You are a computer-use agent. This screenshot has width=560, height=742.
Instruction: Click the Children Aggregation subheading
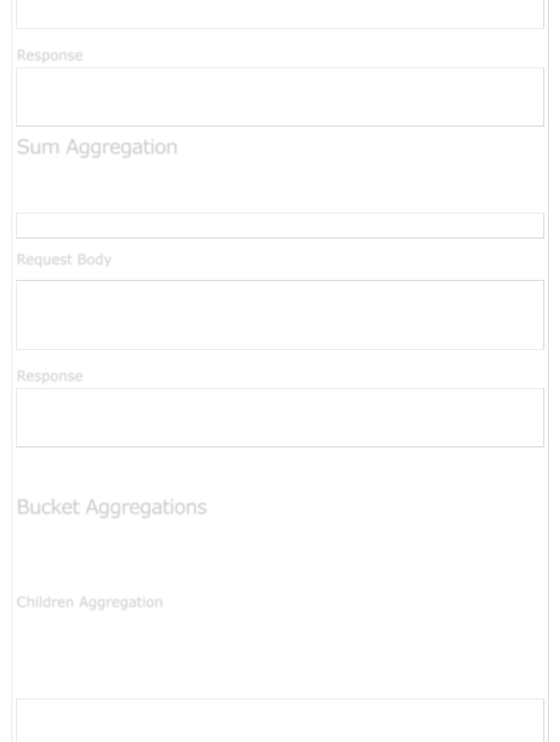click(x=89, y=602)
